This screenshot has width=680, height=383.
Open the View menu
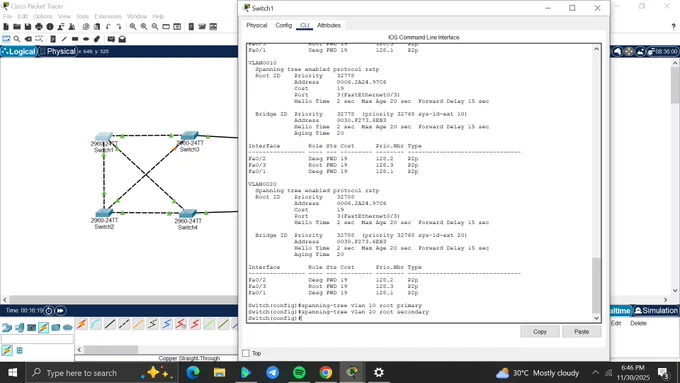click(64, 16)
